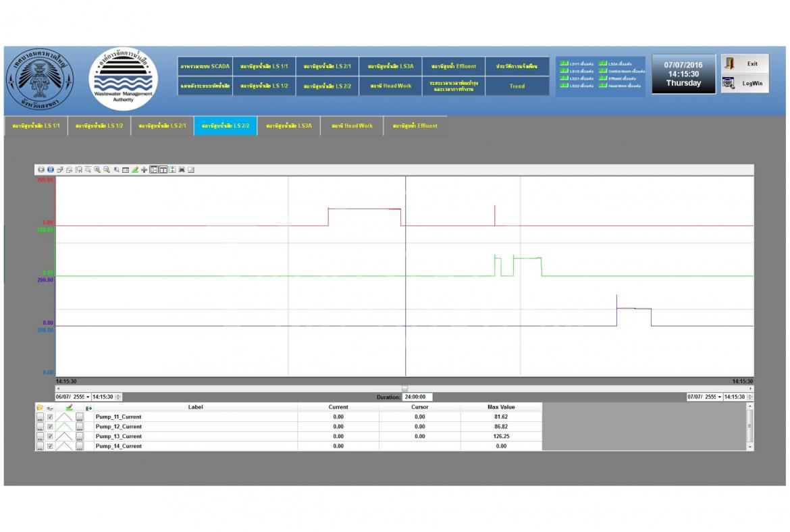Screen dimensions: 790x532
Task: Click the Pump_11_Current red line color swatch
Action: point(65,417)
